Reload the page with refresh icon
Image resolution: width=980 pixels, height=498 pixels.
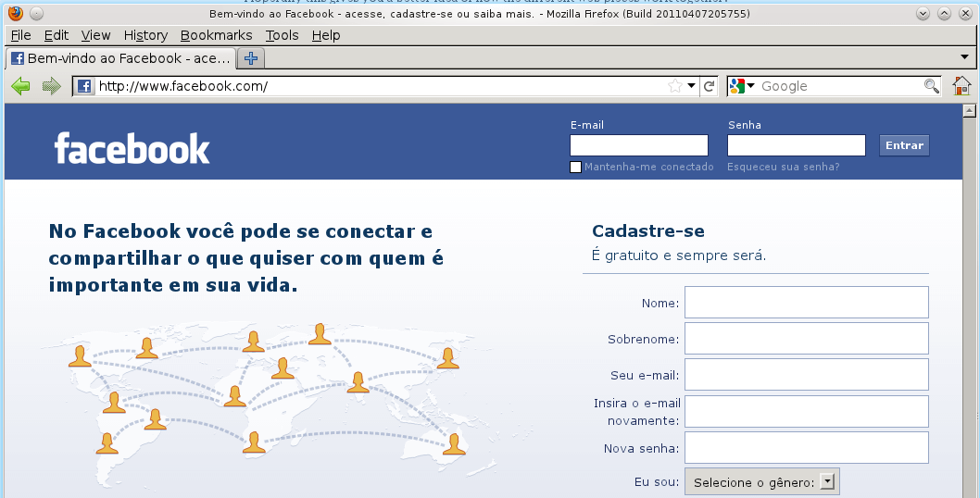click(709, 86)
